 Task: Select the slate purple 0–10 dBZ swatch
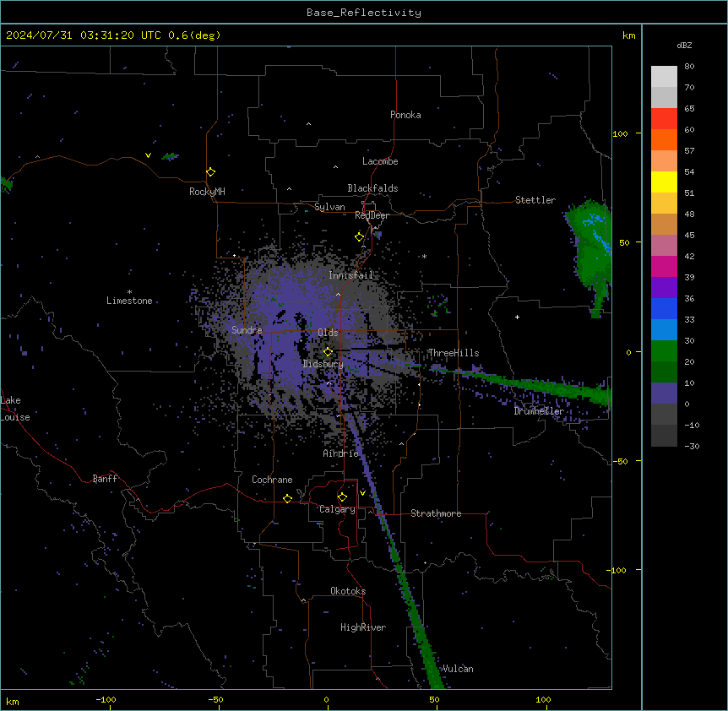coord(664,393)
